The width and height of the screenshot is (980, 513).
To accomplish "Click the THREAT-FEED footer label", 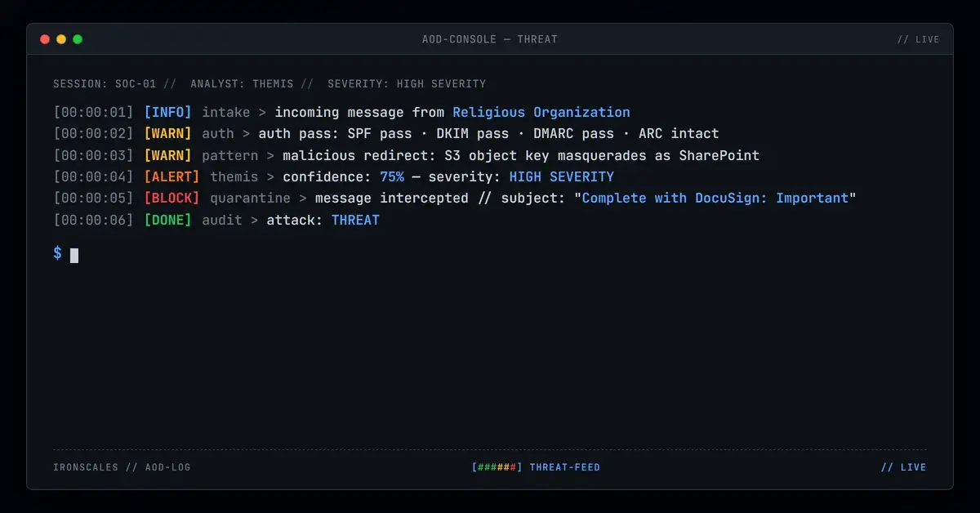I will pos(565,467).
